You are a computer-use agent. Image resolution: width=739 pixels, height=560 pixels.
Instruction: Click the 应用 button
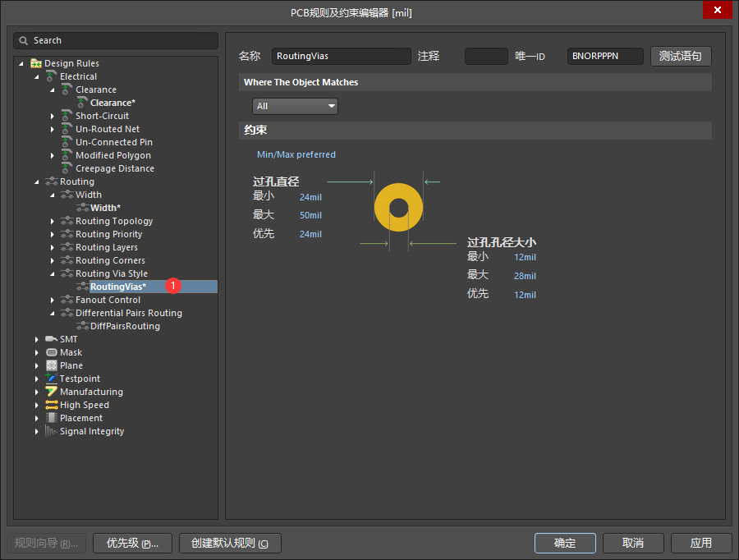pyautogui.click(x=701, y=543)
